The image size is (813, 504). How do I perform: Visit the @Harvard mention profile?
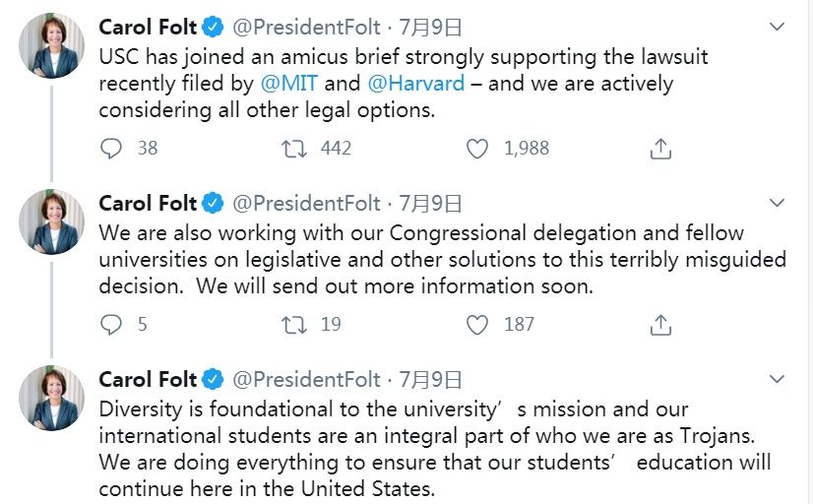click(x=415, y=84)
